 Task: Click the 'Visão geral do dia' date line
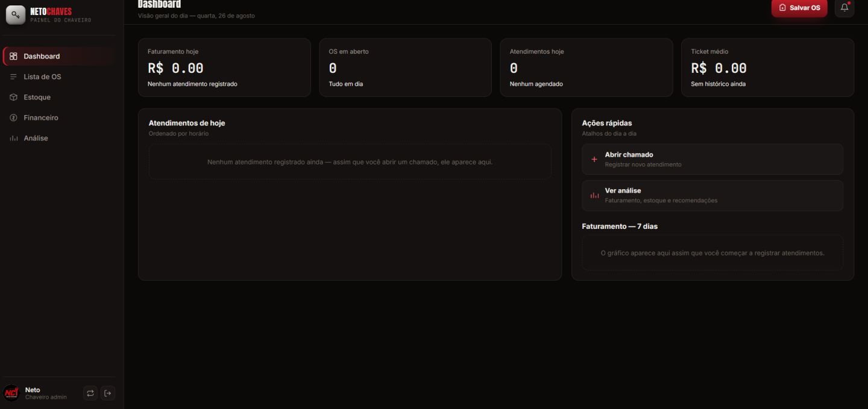[197, 16]
